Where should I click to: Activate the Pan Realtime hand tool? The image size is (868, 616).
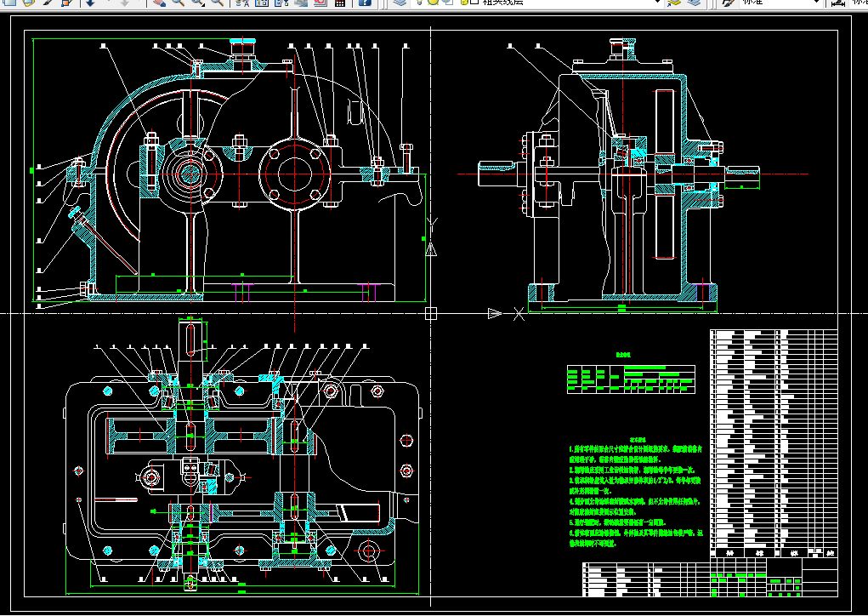[x=160, y=3]
